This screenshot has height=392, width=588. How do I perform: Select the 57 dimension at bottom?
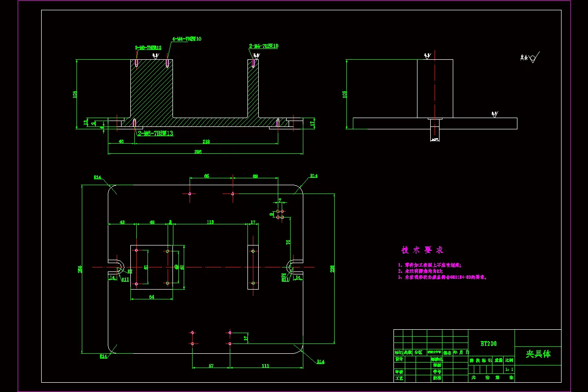tap(211, 366)
